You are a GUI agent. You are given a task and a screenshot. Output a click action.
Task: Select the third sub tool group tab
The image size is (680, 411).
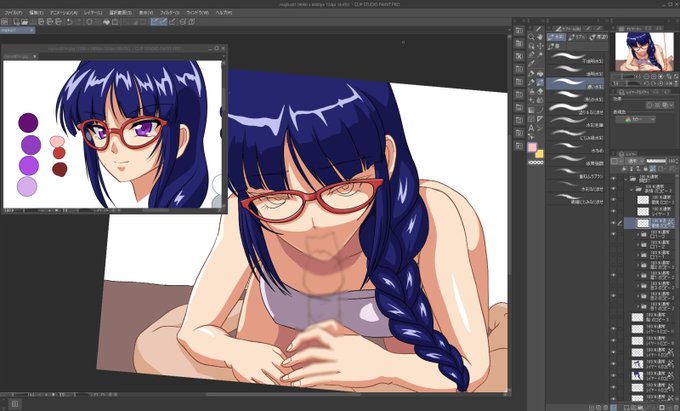[x=599, y=37]
